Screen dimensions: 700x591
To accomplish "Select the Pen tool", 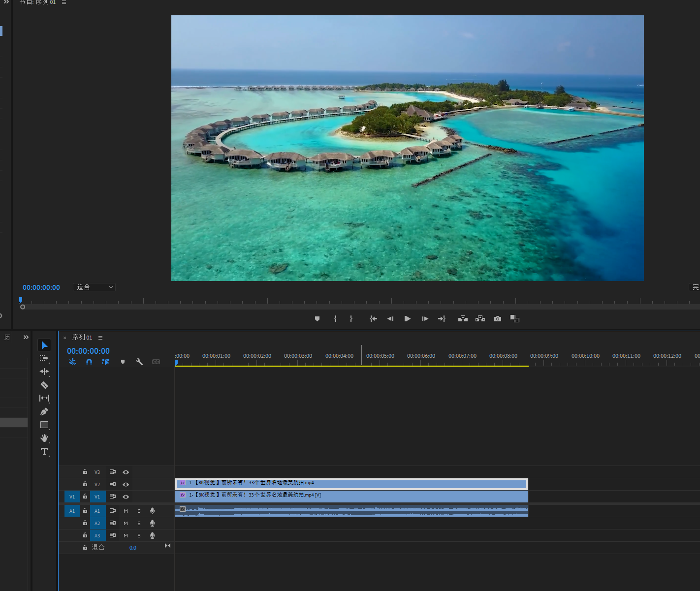I will (x=44, y=411).
